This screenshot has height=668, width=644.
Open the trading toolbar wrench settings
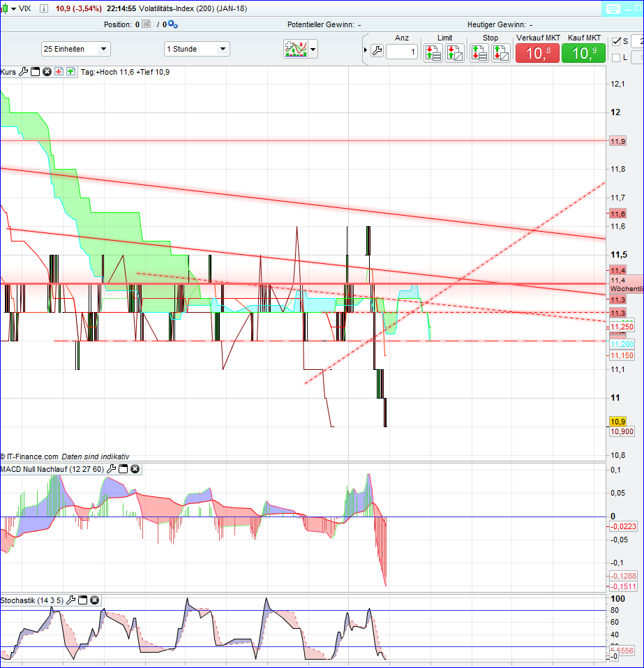[x=377, y=51]
